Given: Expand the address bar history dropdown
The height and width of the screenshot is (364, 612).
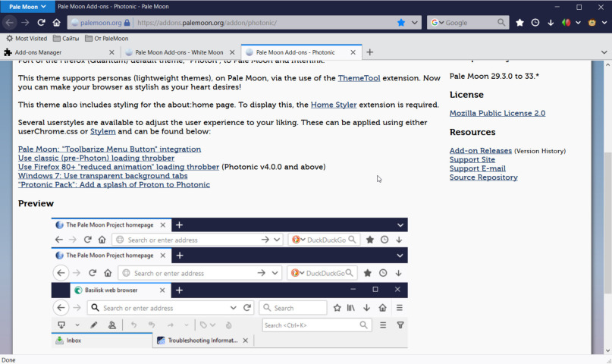Looking at the screenshot, I should pos(415,23).
